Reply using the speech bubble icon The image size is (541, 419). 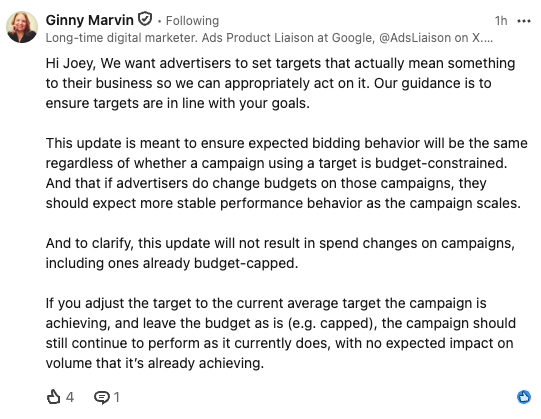coord(102,398)
